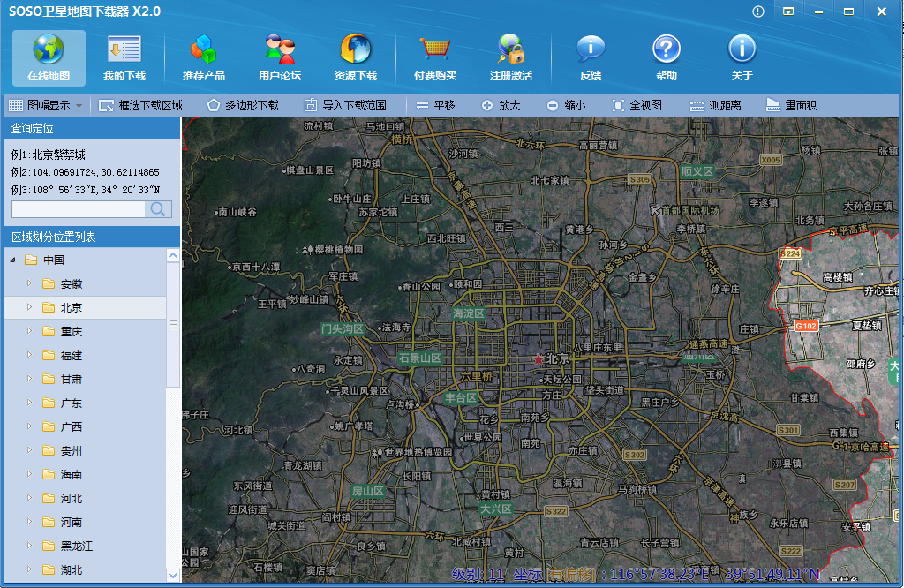Click the region list scrollbar thumb

(x=173, y=325)
